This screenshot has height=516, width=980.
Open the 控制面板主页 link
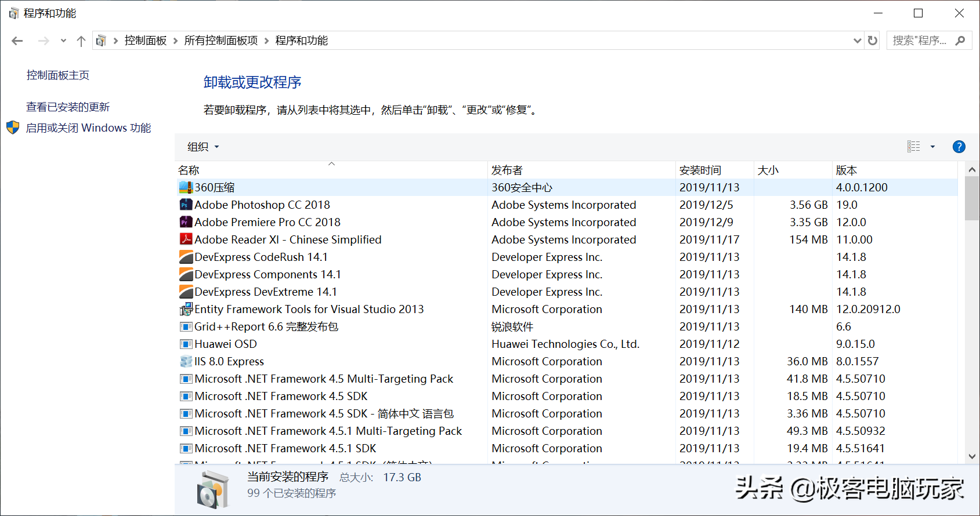click(x=58, y=75)
